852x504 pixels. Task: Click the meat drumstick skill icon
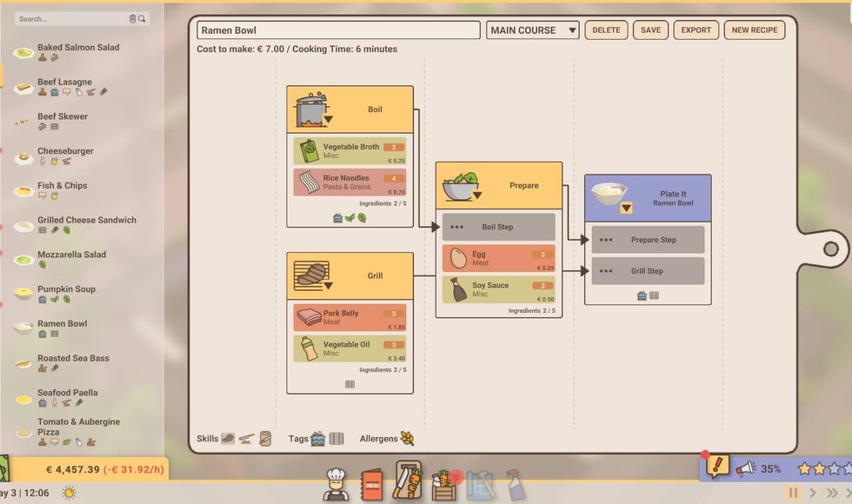coord(228,438)
